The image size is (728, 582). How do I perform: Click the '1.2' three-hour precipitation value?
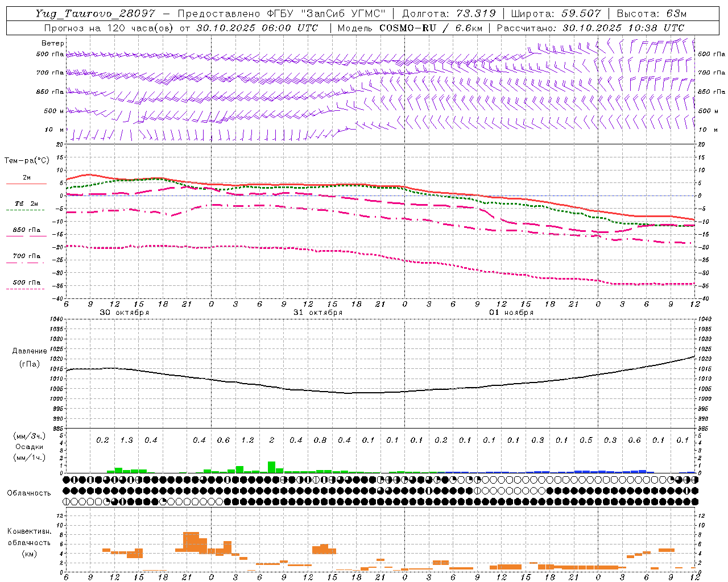coord(247,440)
